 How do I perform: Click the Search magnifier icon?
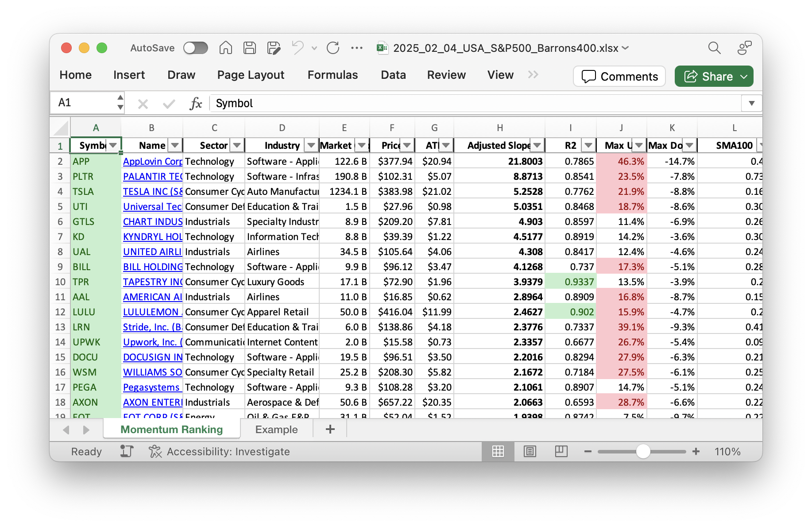click(714, 48)
